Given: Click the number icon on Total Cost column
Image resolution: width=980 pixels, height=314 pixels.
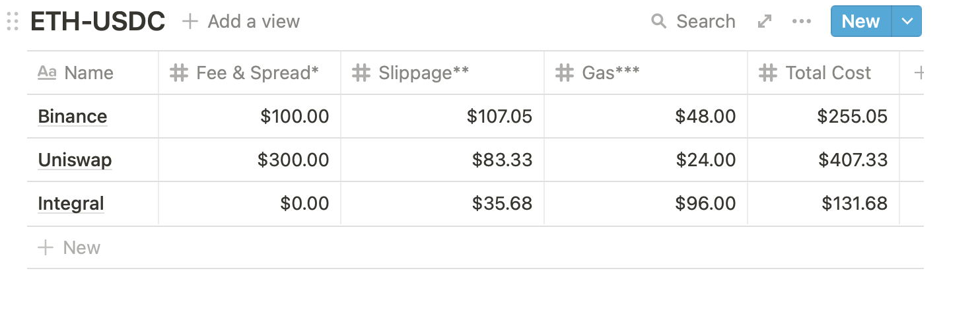Looking at the screenshot, I should point(767,73).
